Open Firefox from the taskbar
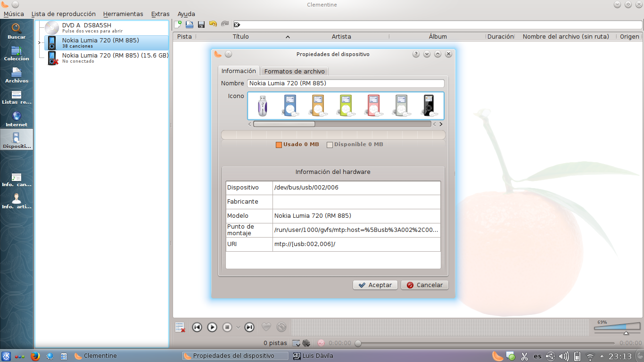The width and height of the screenshot is (644, 362). 35,356
